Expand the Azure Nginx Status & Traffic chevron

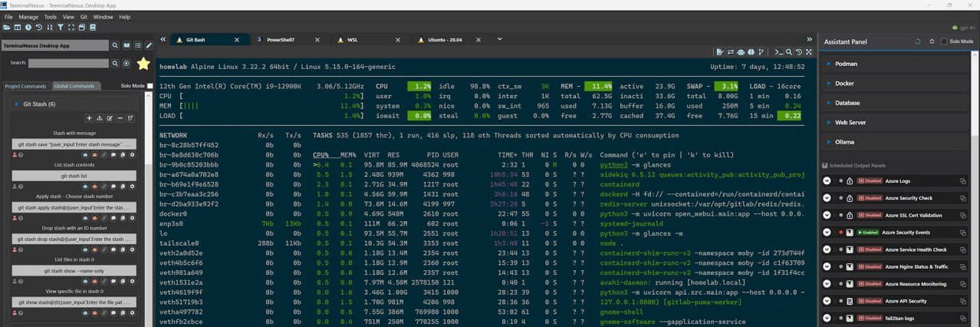click(x=827, y=267)
